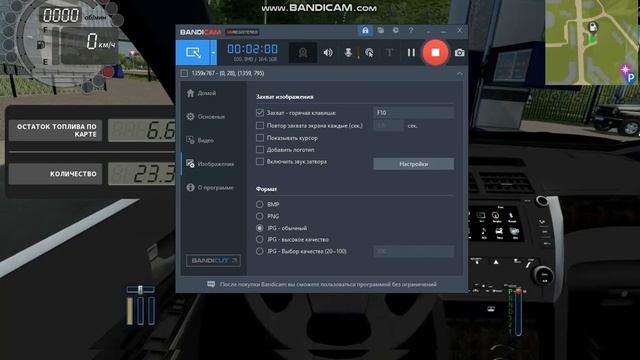The width and height of the screenshot is (640, 360).
Task: Click the pedal slider handle in game
Action: [140, 290]
